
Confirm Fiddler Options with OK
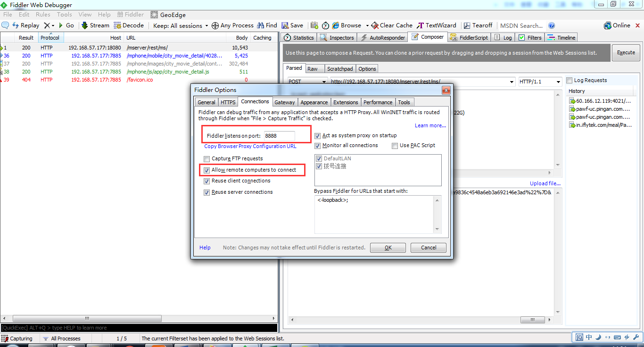[388, 248]
